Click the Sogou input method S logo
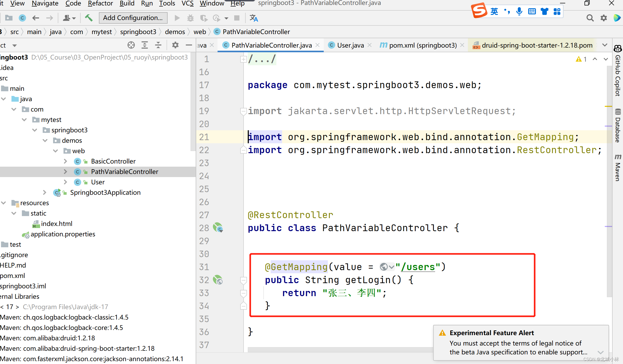The height and width of the screenshot is (364, 623). [x=479, y=11]
